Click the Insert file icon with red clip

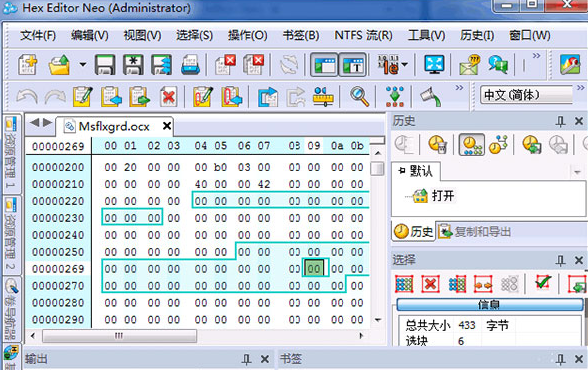pos(231,97)
